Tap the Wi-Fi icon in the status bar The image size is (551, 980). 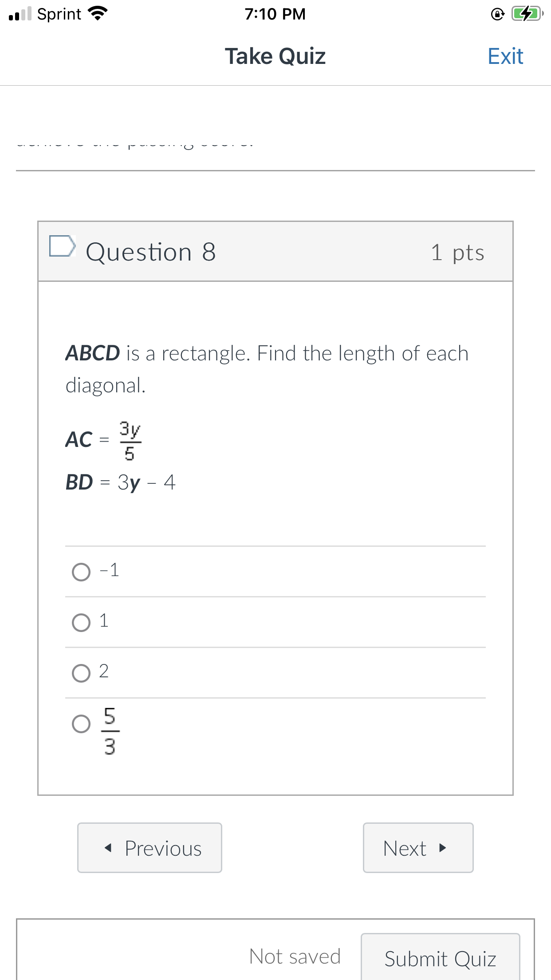click(98, 13)
